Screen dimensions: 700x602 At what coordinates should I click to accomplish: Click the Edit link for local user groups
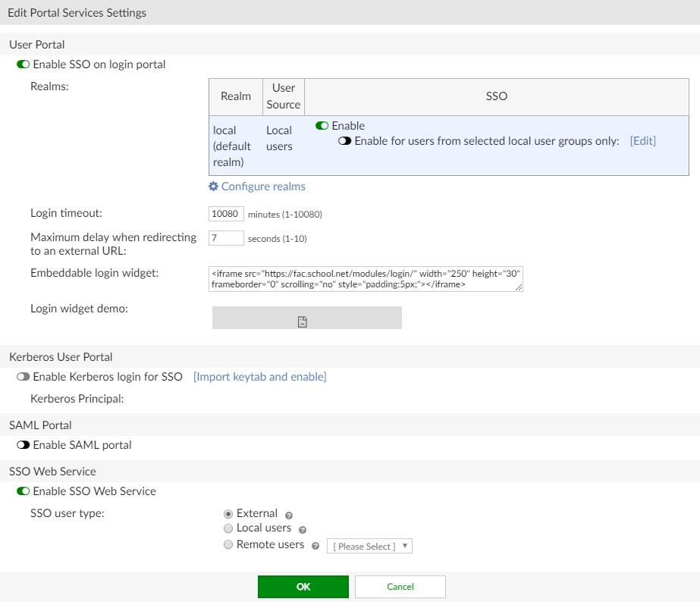tap(642, 141)
